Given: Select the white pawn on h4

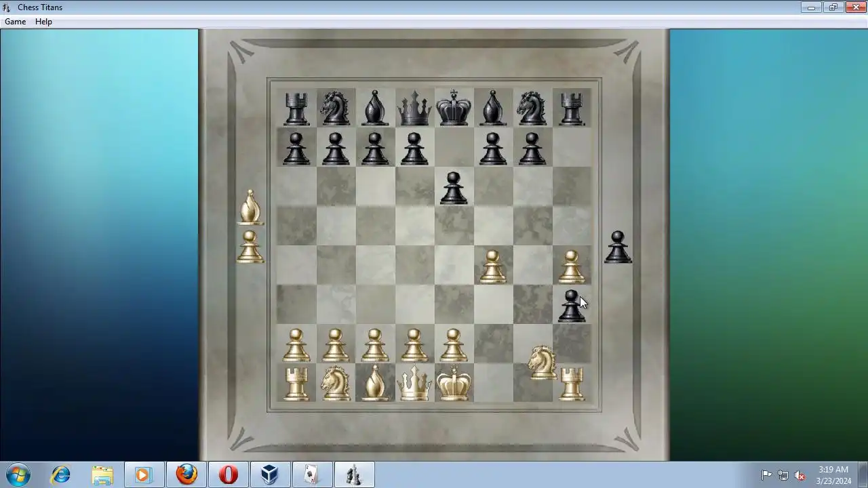Looking at the screenshot, I should click(572, 266).
